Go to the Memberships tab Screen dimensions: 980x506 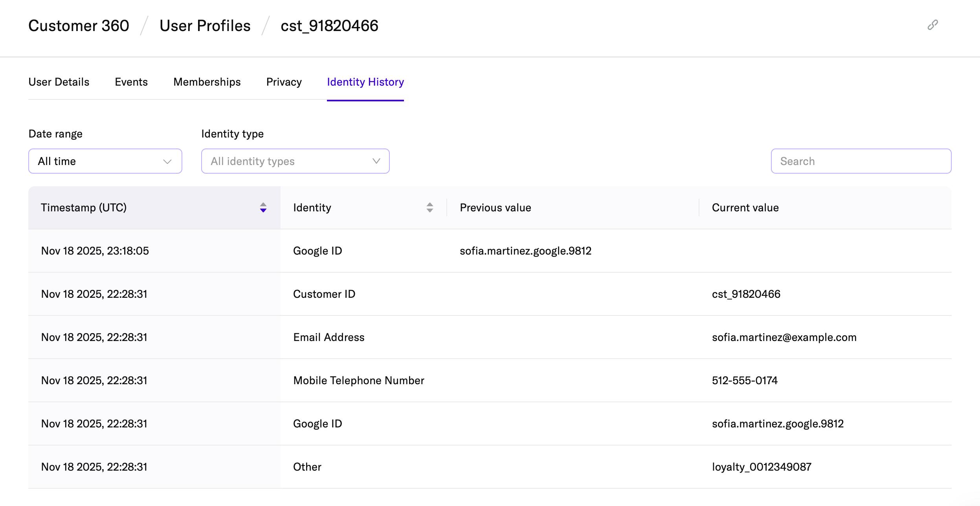click(x=207, y=82)
